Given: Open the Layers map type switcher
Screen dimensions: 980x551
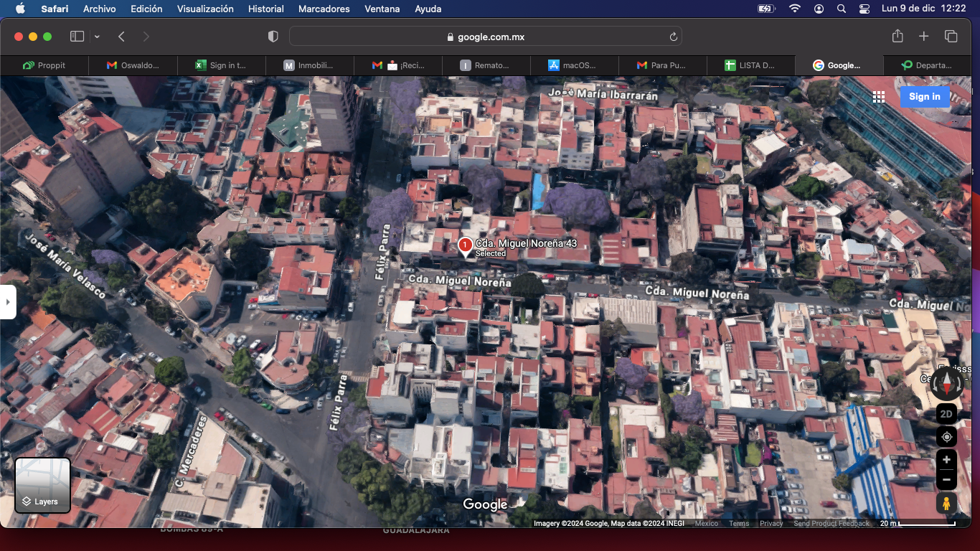Looking at the screenshot, I should tap(43, 486).
